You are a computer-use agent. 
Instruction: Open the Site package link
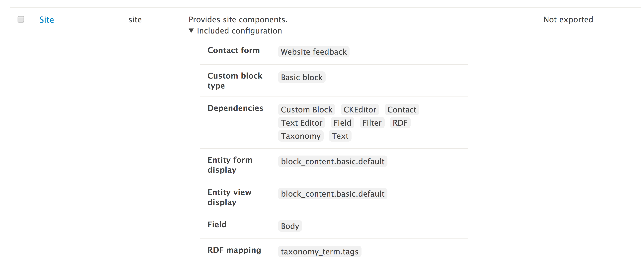[46, 20]
